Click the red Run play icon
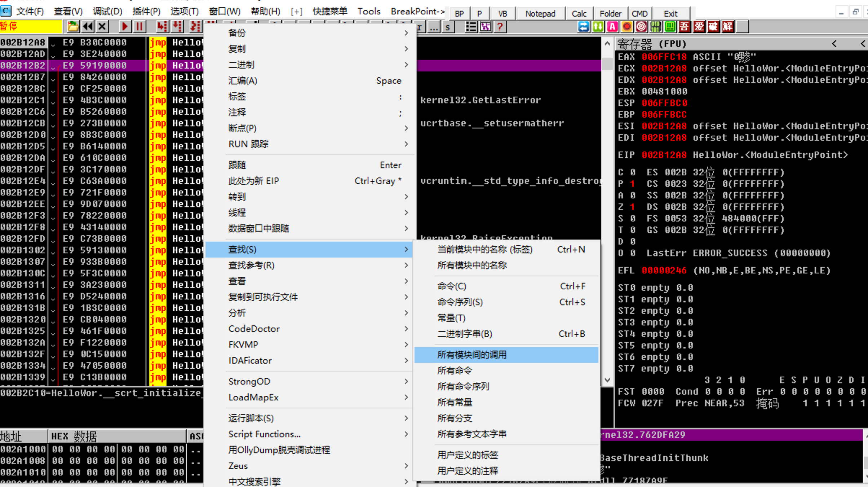The image size is (868, 487). [125, 27]
